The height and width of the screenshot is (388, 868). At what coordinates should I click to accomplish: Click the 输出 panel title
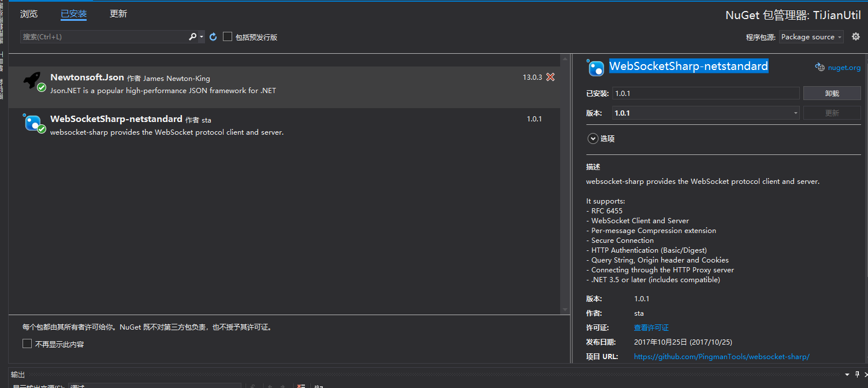18,375
